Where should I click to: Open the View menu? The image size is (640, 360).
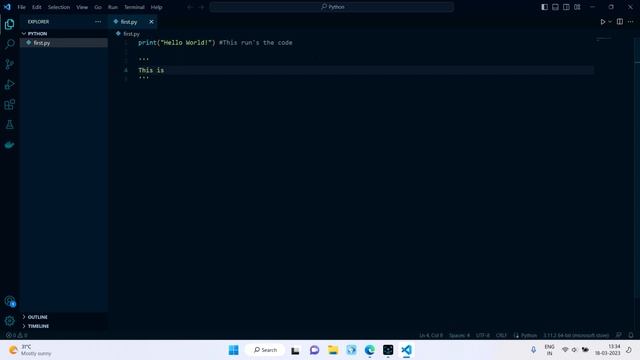pyautogui.click(x=82, y=7)
